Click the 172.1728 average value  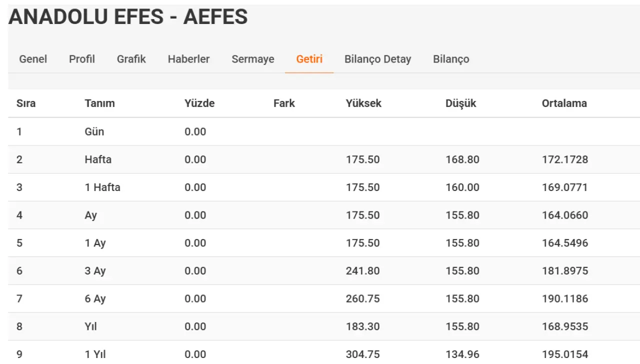click(565, 160)
